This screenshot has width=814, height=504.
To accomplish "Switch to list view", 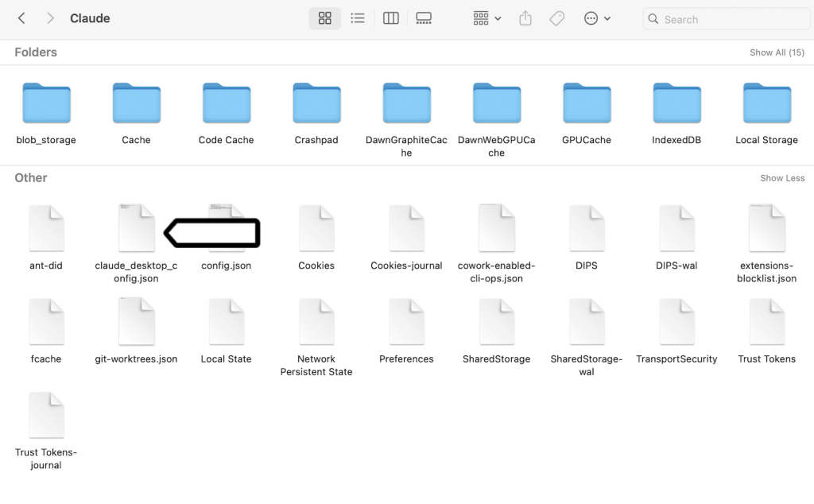I will [358, 19].
